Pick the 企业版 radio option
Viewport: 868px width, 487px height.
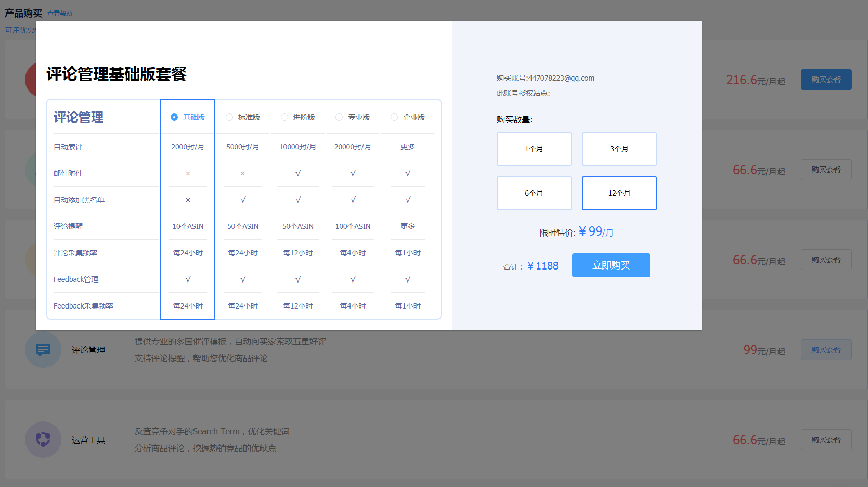coord(394,117)
